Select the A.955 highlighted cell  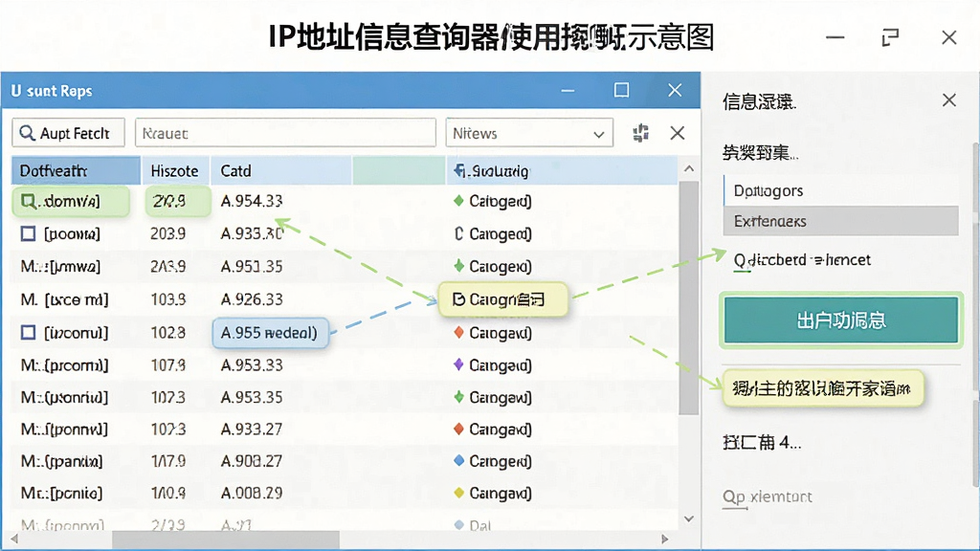tap(270, 332)
